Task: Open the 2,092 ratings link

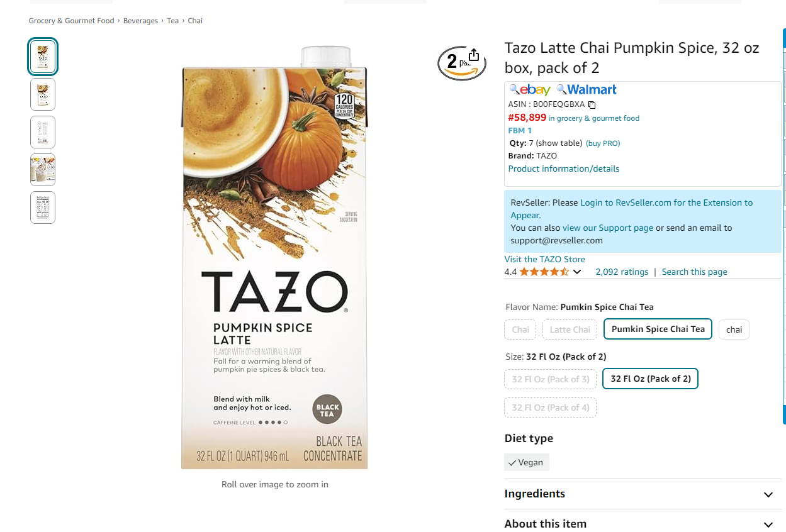Action: pos(622,272)
